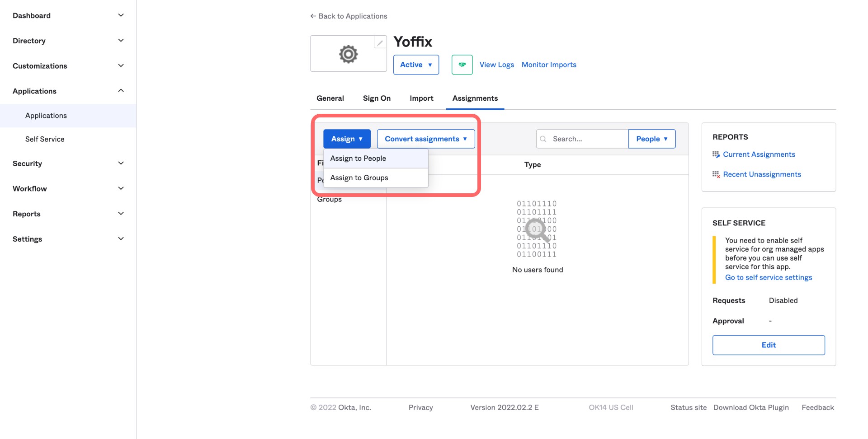
Task: Go back to Applications list
Action: pyautogui.click(x=349, y=16)
